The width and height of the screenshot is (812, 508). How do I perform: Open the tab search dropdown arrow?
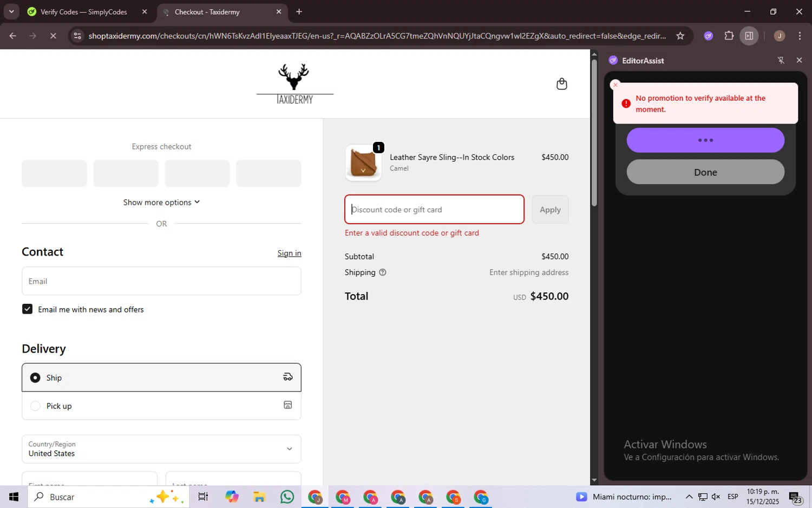pyautogui.click(x=11, y=11)
